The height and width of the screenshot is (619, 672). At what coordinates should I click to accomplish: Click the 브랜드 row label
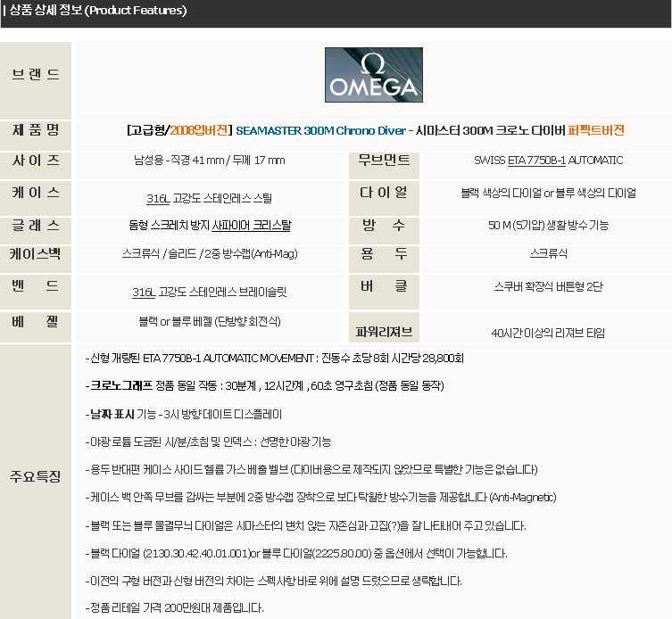36,73
